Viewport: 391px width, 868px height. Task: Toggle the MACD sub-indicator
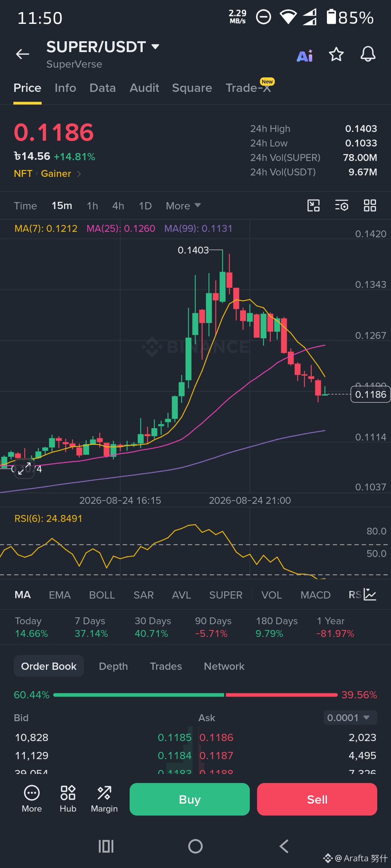coord(316,595)
